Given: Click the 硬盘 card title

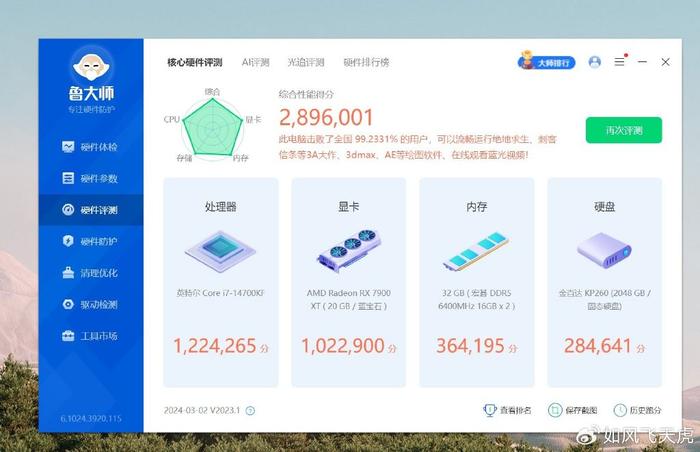Looking at the screenshot, I should click(604, 207).
